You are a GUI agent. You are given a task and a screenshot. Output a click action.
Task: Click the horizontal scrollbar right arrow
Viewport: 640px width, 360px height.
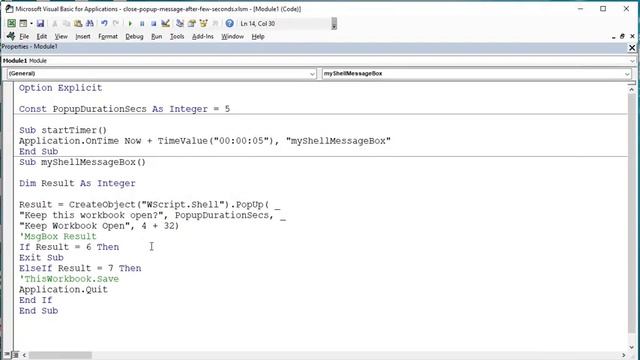(624, 355)
